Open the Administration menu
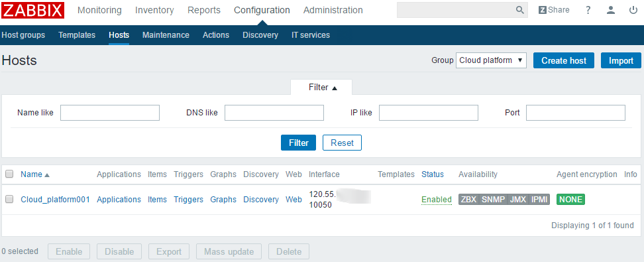Viewport: 644px width, 262px height. click(333, 10)
